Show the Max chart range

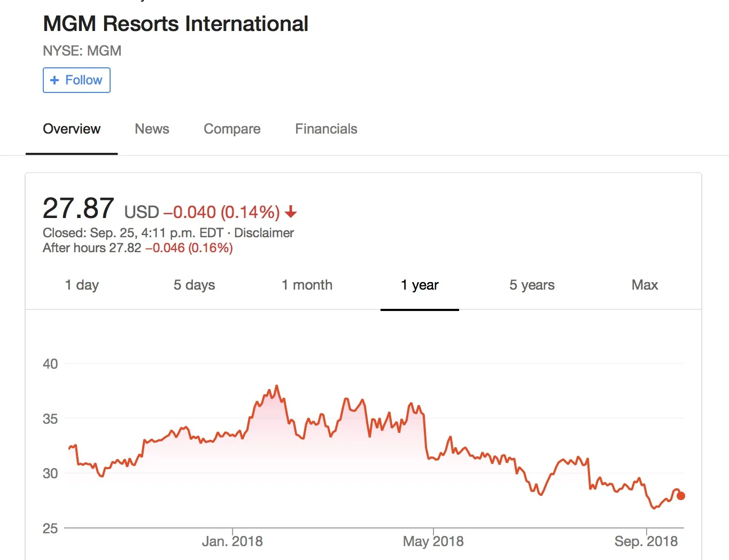point(645,285)
